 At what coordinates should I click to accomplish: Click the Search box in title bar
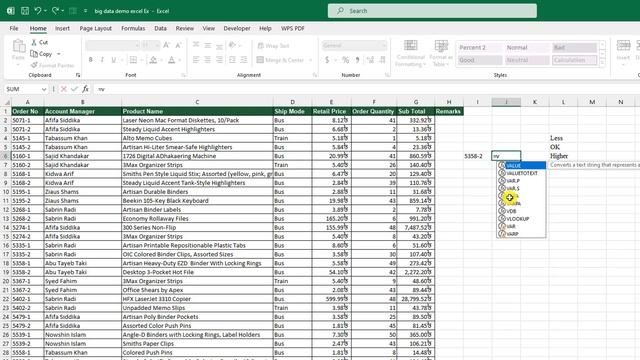click(x=432, y=11)
